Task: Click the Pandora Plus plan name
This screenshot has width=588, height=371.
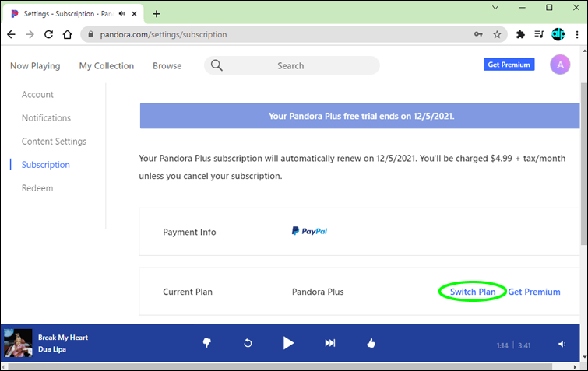Action: click(318, 292)
